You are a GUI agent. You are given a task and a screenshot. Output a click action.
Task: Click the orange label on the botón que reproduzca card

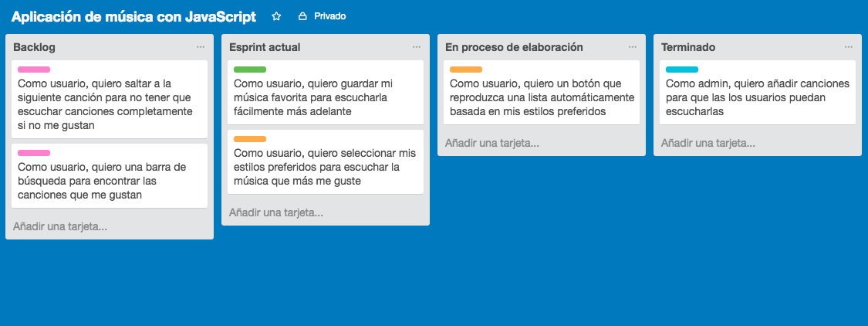pyautogui.click(x=465, y=70)
